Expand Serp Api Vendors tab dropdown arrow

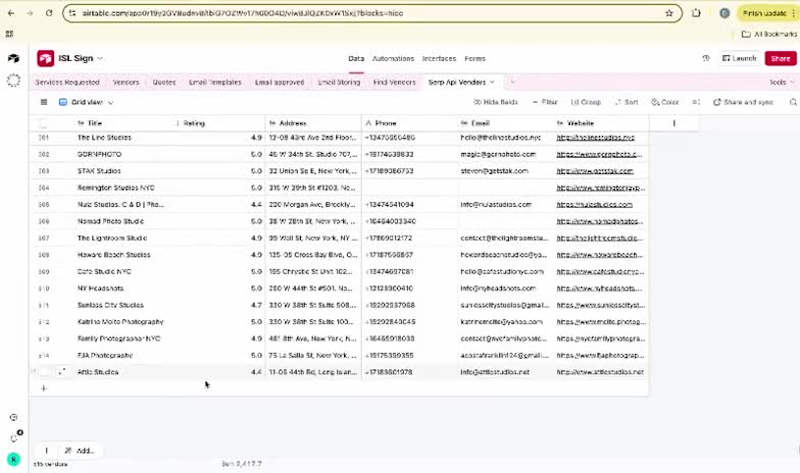(492, 82)
